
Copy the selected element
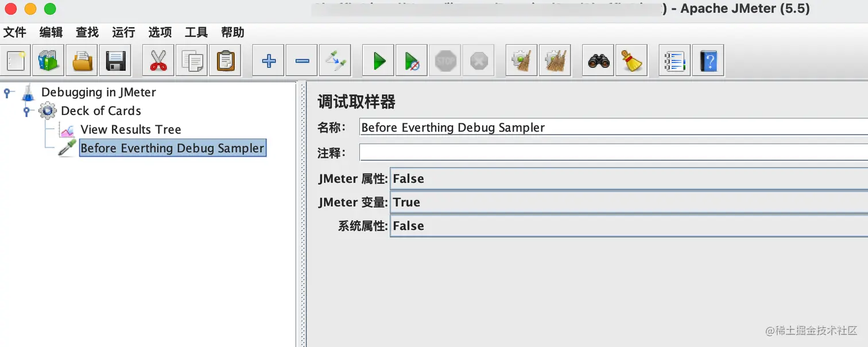click(x=192, y=60)
